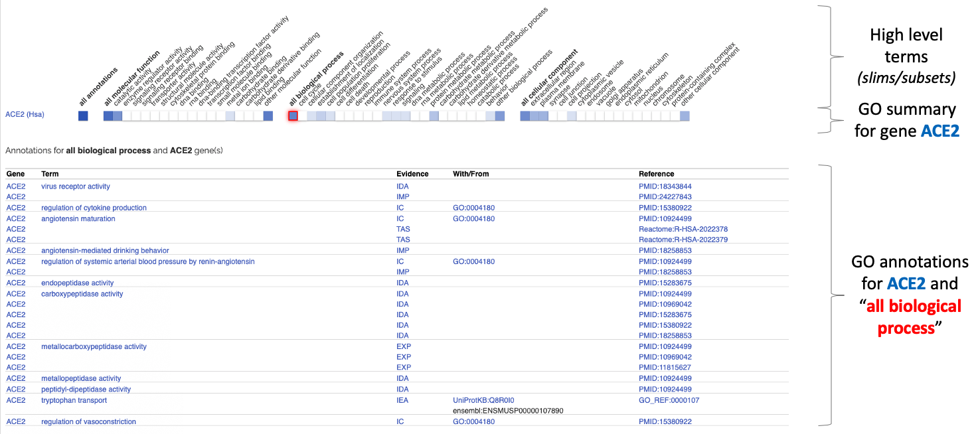Follow the 'angiotensin maturation' term link
The width and height of the screenshot is (980, 434).
click(x=78, y=218)
